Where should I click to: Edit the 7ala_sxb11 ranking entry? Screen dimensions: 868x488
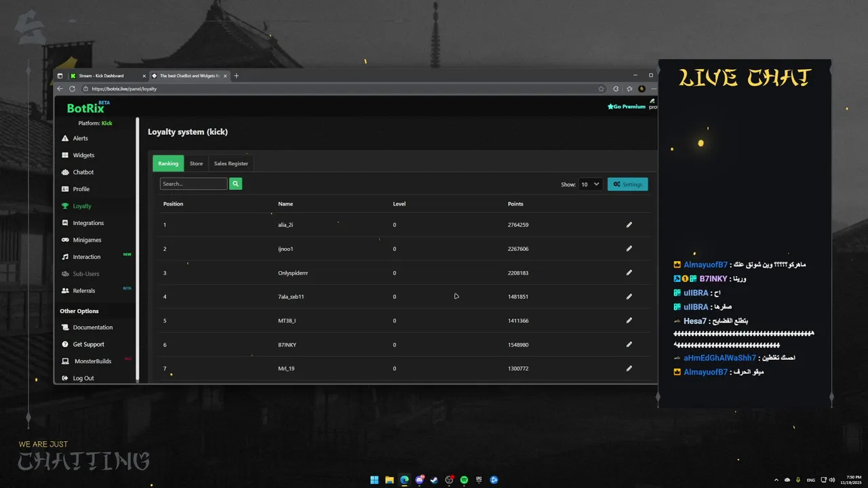629,296
